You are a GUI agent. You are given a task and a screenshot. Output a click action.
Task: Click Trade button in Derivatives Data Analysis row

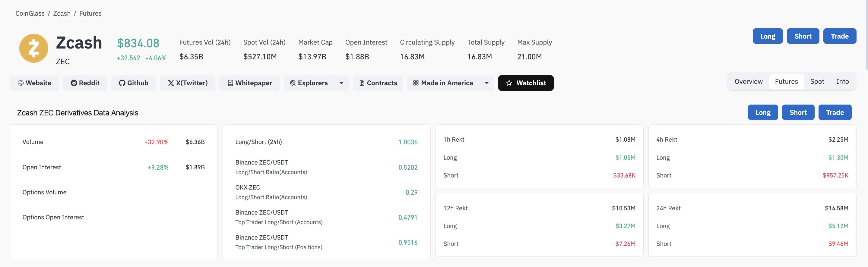pyautogui.click(x=835, y=112)
